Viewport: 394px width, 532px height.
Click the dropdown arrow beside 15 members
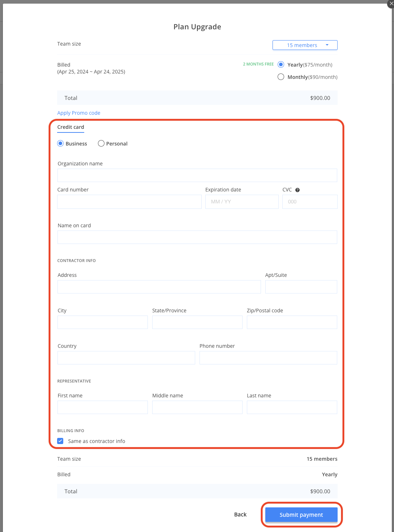(327, 45)
